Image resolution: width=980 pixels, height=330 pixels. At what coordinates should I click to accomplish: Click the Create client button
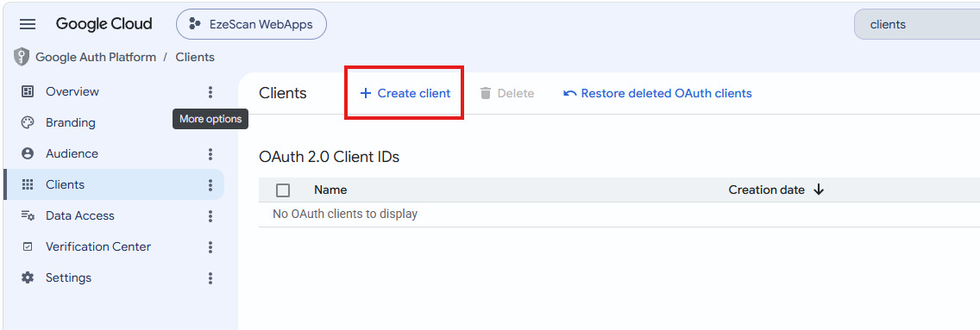[x=405, y=94]
